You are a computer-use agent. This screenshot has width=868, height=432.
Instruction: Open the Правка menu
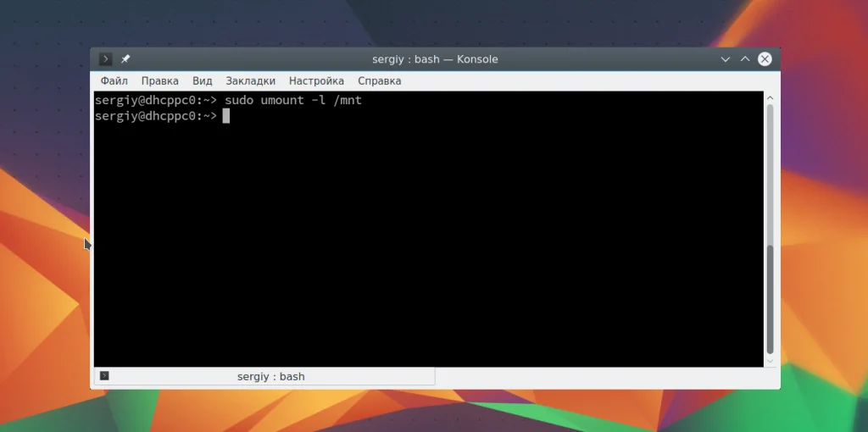[160, 80]
